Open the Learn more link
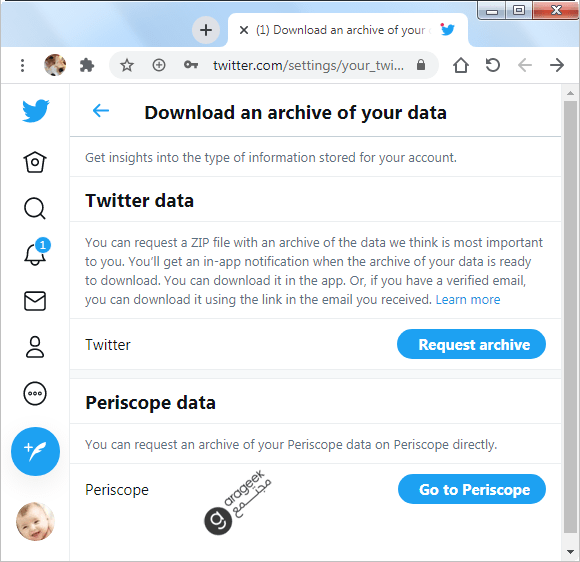Viewport: 580px width, 562px height. tap(468, 299)
